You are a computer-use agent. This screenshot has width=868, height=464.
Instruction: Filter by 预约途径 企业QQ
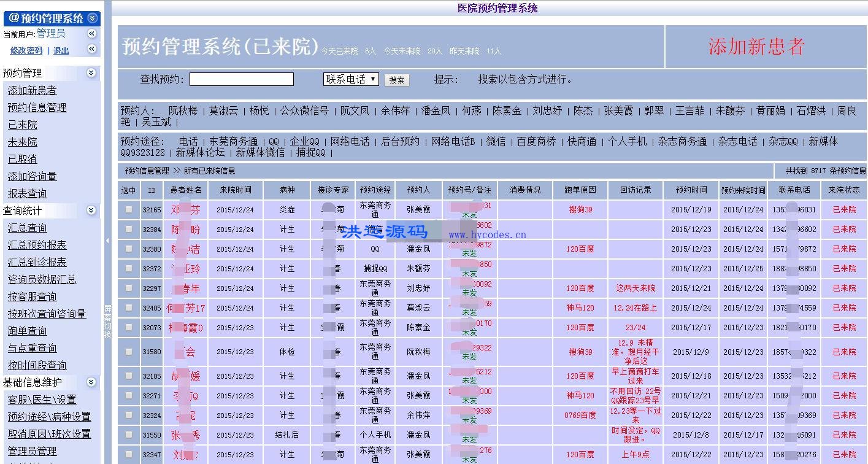pos(304,142)
